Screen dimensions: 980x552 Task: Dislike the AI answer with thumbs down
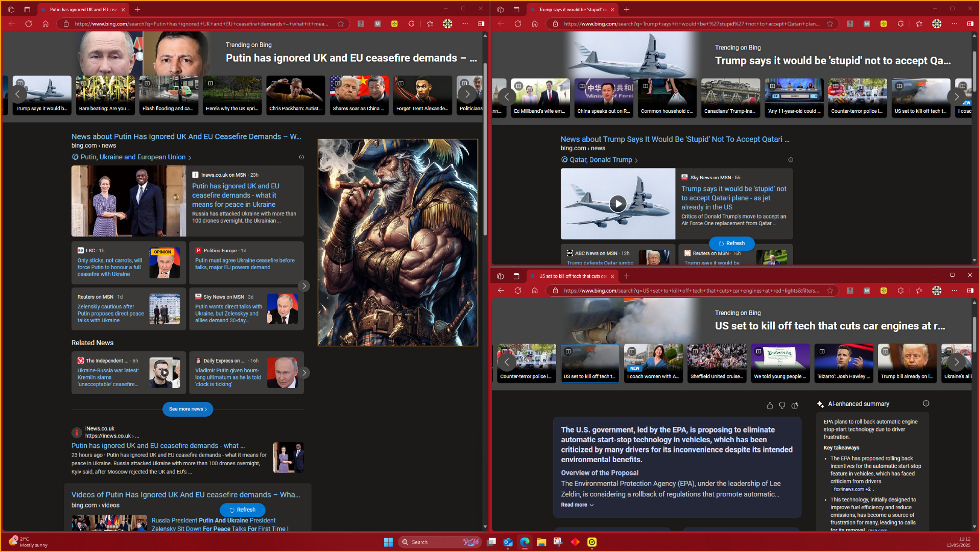(x=782, y=405)
